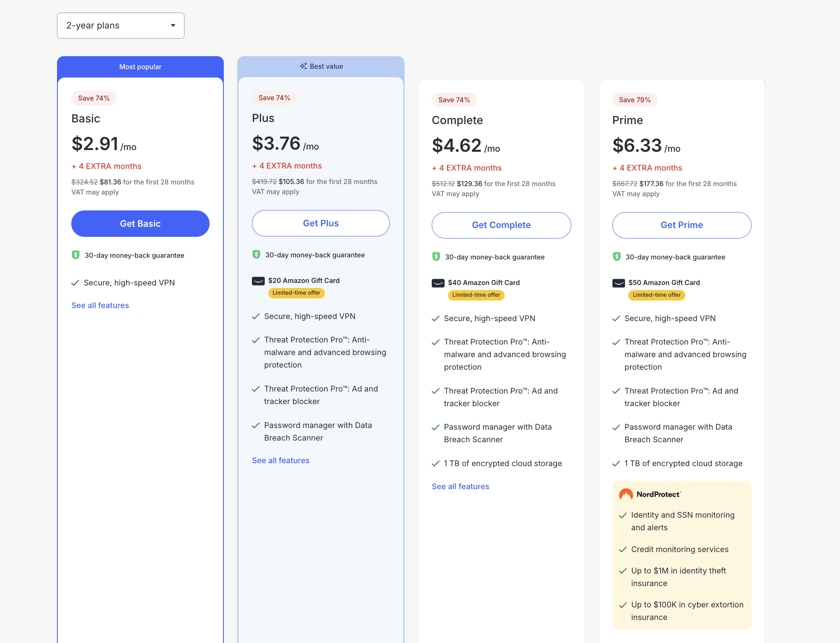Open See all features under Plus
The width and height of the screenshot is (840, 643).
[x=280, y=460]
